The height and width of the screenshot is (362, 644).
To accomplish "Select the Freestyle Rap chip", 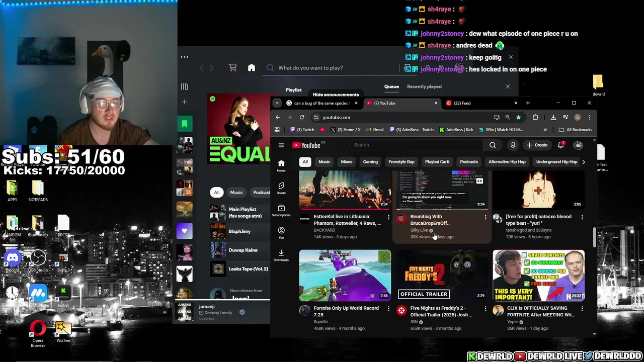I will [x=401, y=162].
